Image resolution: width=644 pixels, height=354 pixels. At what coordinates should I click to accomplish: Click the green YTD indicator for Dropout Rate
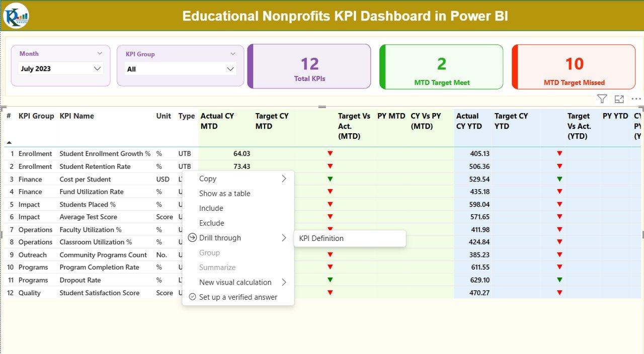559,280
